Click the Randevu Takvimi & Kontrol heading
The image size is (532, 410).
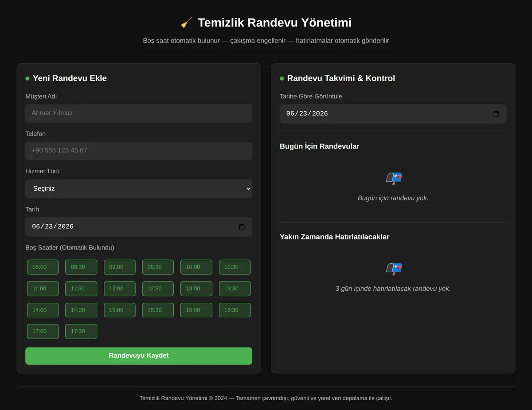point(341,78)
